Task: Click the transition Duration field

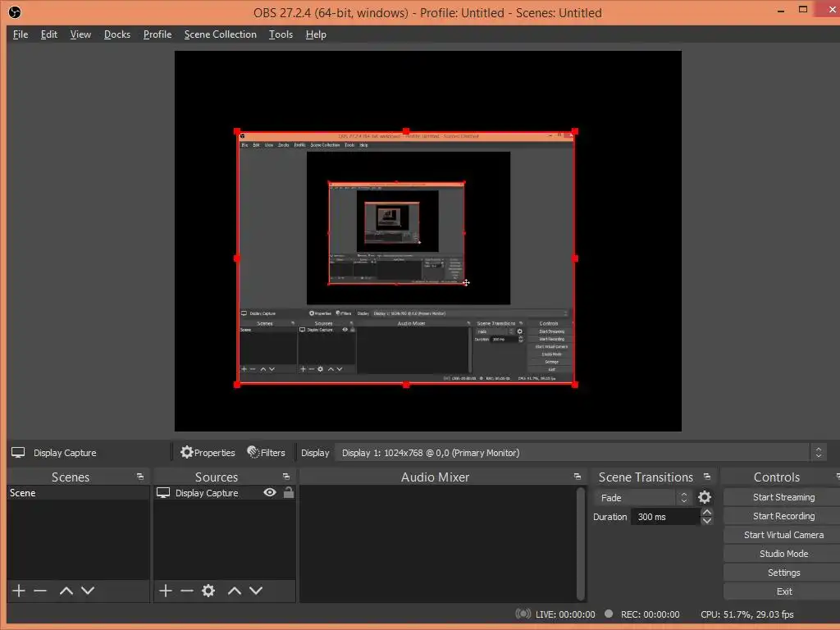Action: (x=666, y=517)
